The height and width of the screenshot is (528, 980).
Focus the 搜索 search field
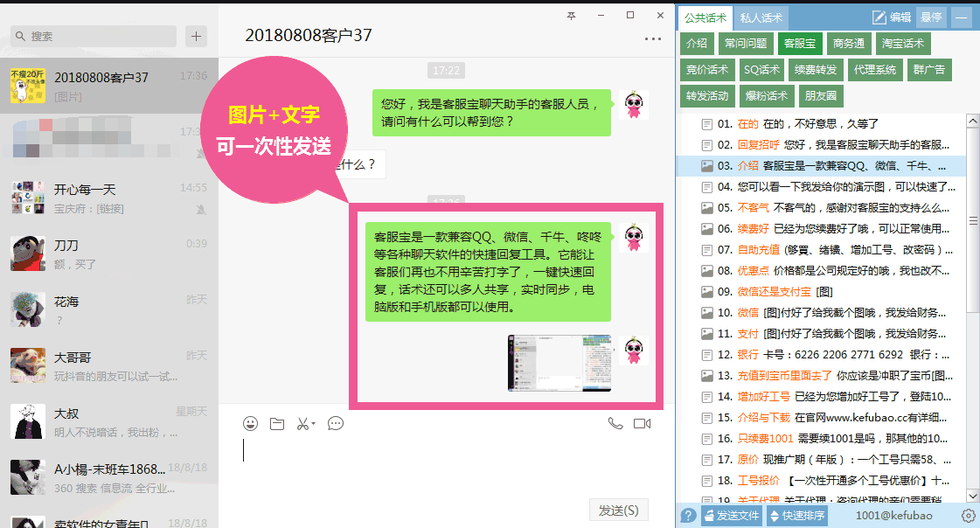coord(94,36)
